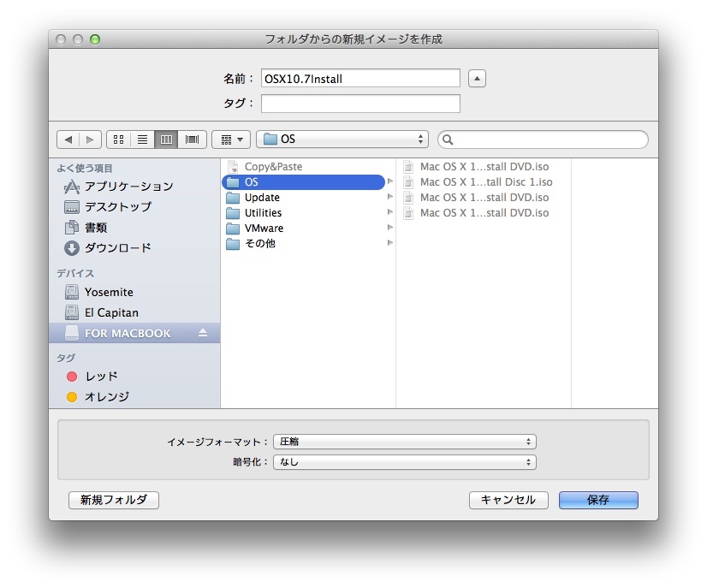The image size is (707, 588).
Task: Click the search field
Action: pyautogui.click(x=543, y=140)
